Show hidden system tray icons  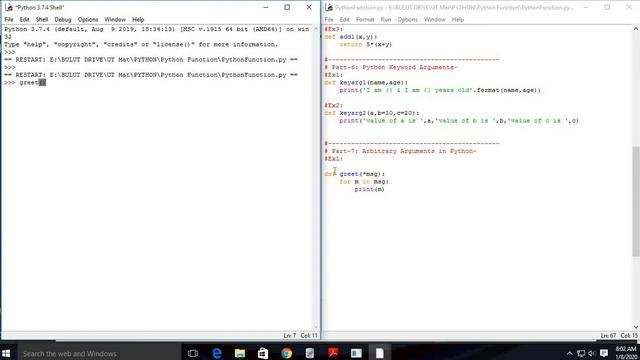[569, 353]
